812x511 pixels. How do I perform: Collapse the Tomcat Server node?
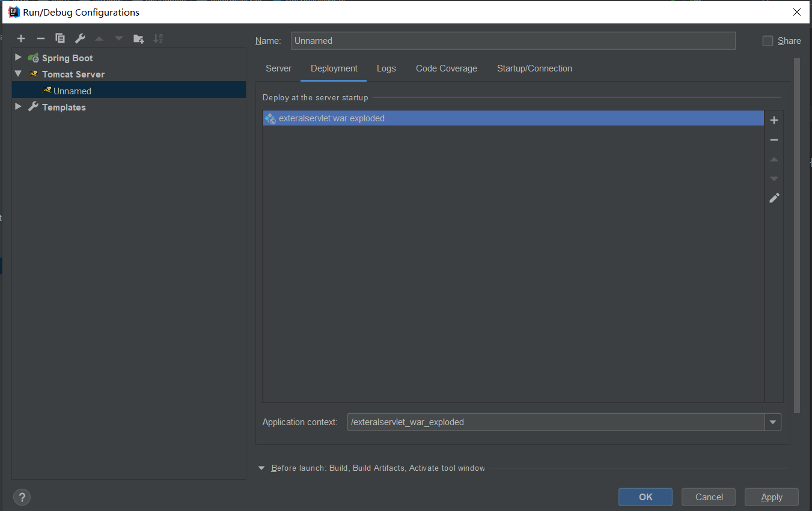18,73
